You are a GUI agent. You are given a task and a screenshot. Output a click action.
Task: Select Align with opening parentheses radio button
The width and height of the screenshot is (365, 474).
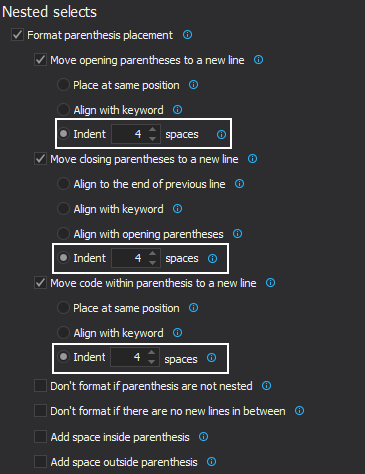(63, 234)
